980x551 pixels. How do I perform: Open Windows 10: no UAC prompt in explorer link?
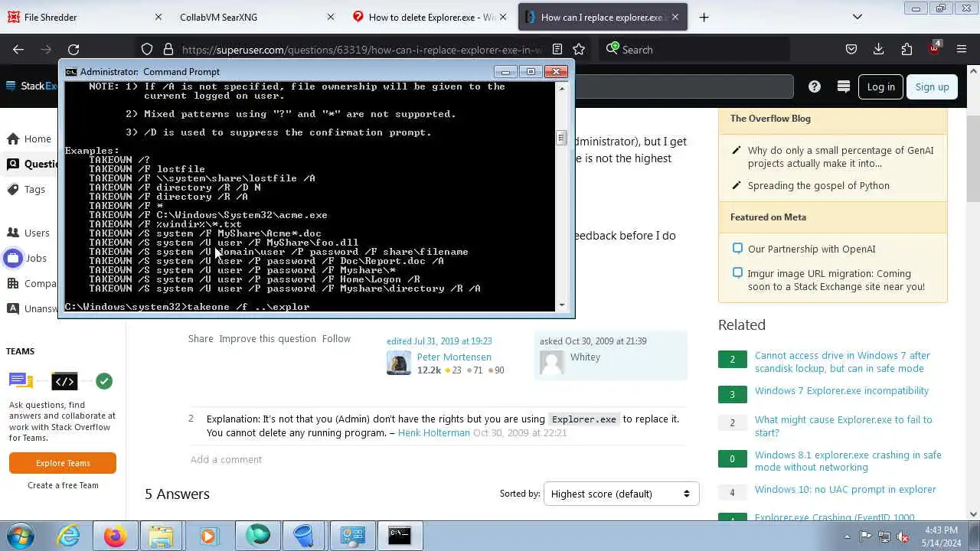coord(845,489)
